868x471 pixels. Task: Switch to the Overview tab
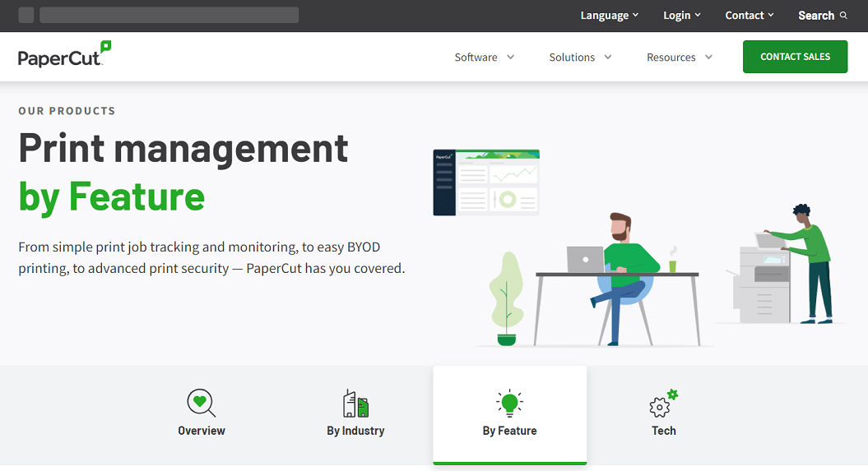pyautogui.click(x=202, y=431)
